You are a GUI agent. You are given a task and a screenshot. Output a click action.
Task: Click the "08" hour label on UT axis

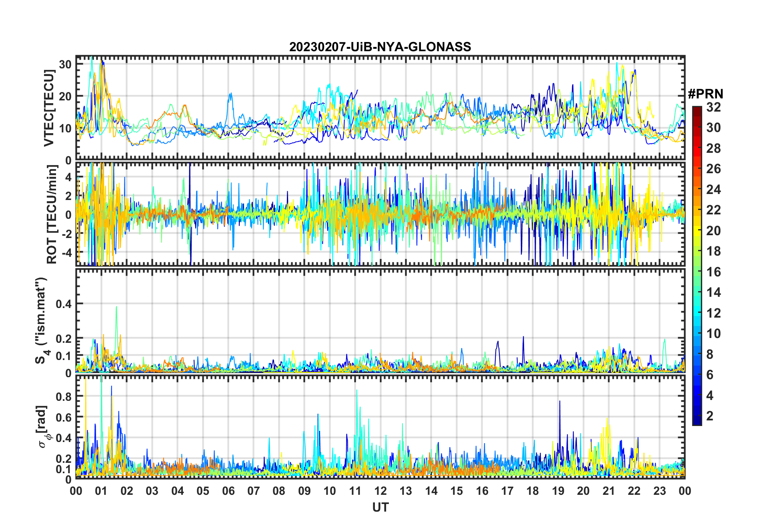tap(279, 491)
